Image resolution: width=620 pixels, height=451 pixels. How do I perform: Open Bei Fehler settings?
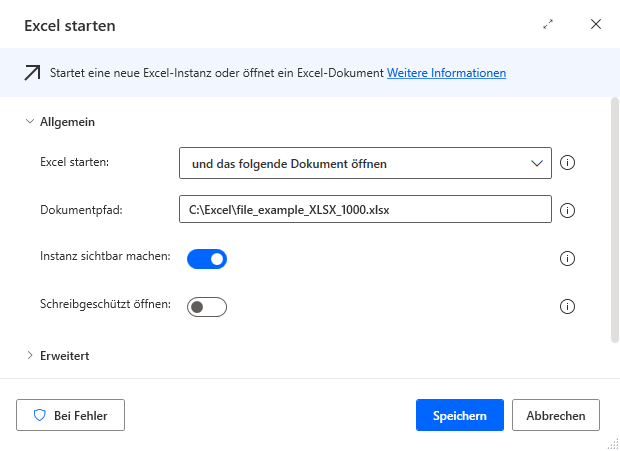pos(70,415)
